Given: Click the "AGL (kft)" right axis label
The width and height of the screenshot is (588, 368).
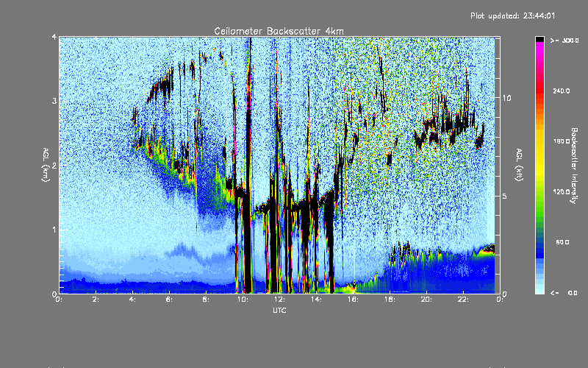Looking at the screenshot, I should tap(519, 165).
